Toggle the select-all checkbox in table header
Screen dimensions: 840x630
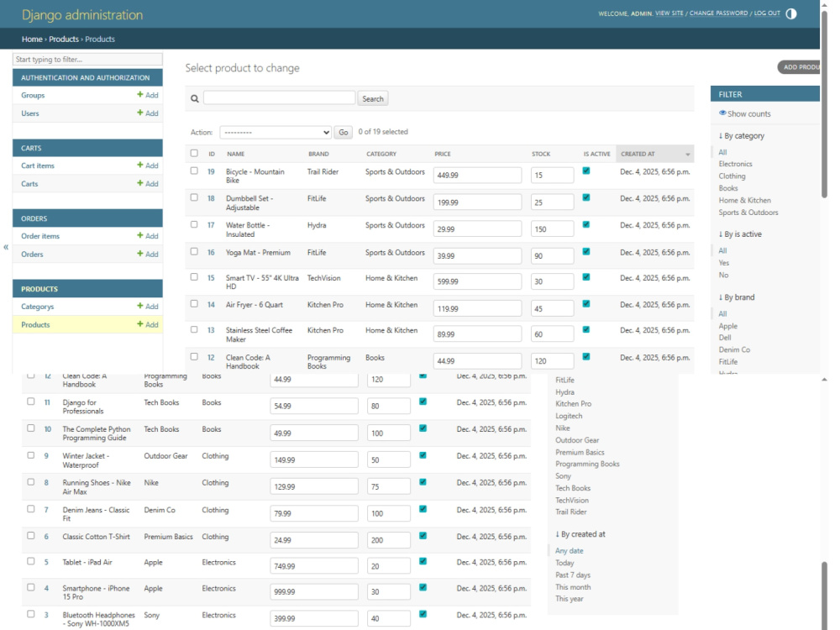tap(194, 153)
